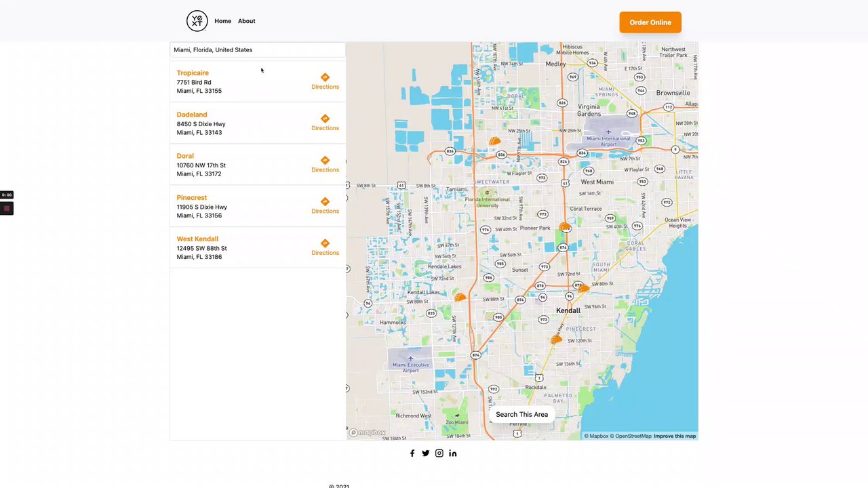The height and width of the screenshot is (488, 868).
Task: Click the 12495 SW 88th St address
Action: coord(202,249)
